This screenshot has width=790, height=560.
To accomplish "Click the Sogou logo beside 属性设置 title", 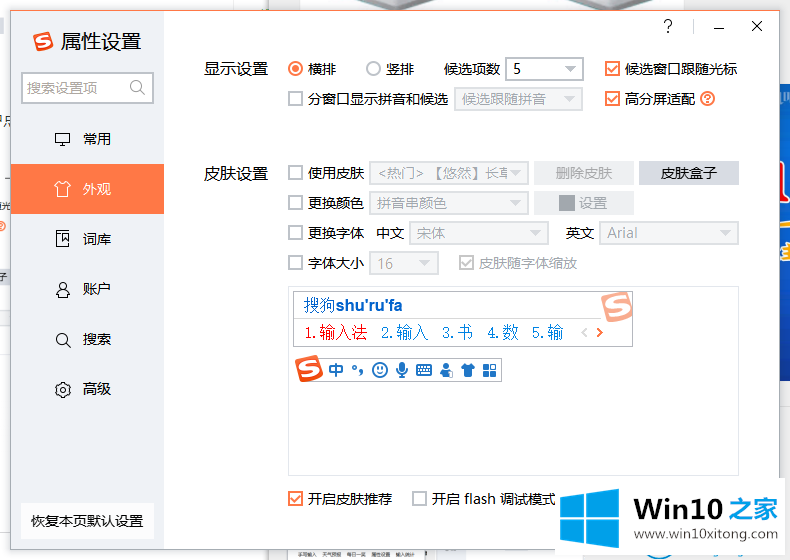I will point(43,41).
